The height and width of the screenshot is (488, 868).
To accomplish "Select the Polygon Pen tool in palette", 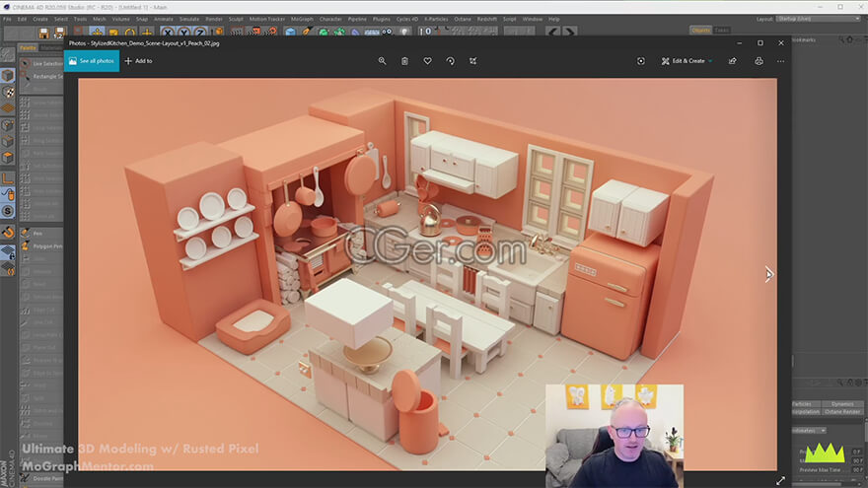I will 41,246.
